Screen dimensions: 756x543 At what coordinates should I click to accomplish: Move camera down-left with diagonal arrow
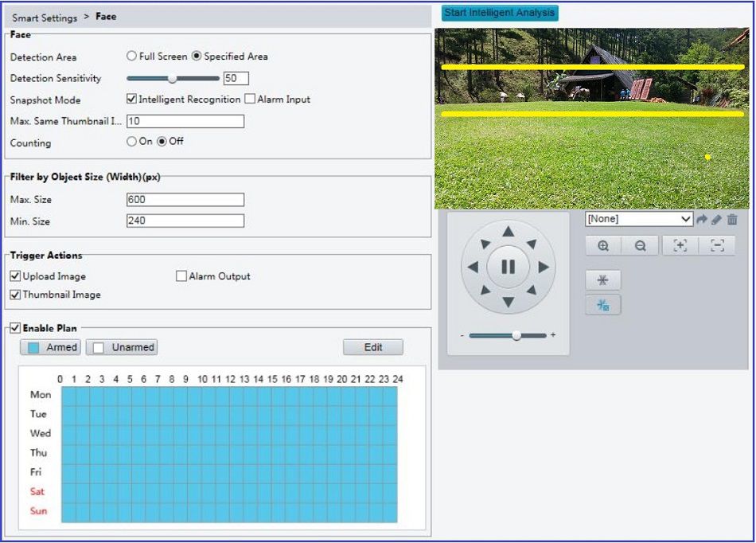coord(485,290)
